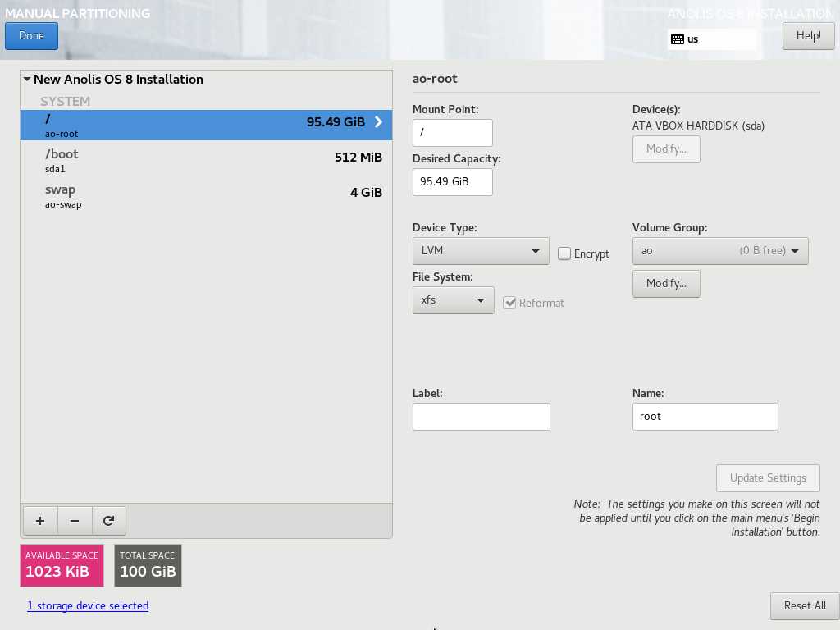840x630 pixels.
Task: Click the 4 GiB swap size value
Action: pos(366,192)
